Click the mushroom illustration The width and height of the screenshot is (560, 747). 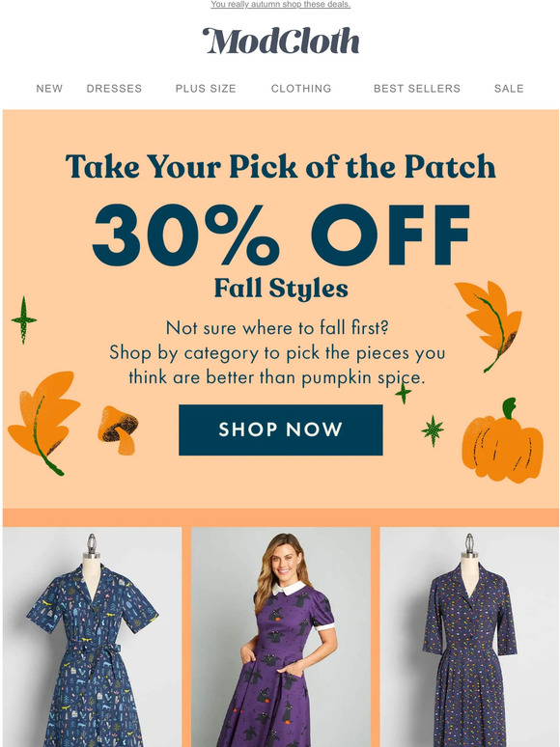pyautogui.click(x=118, y=429)
